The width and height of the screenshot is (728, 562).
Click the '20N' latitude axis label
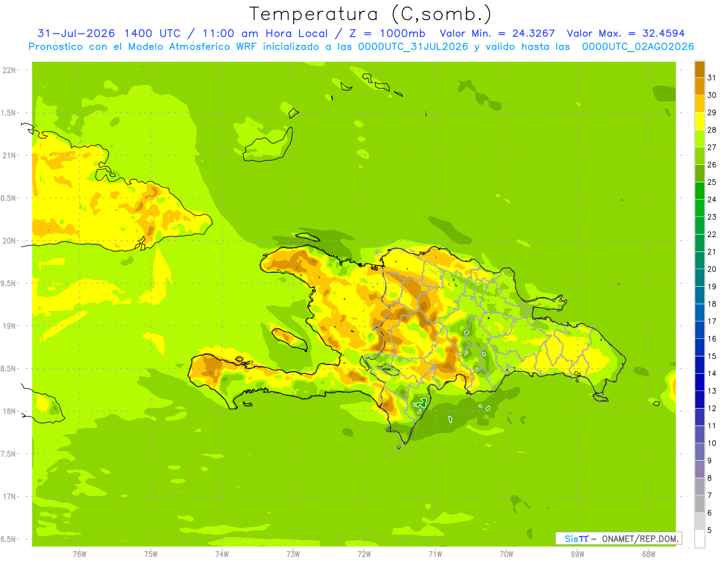9,241
